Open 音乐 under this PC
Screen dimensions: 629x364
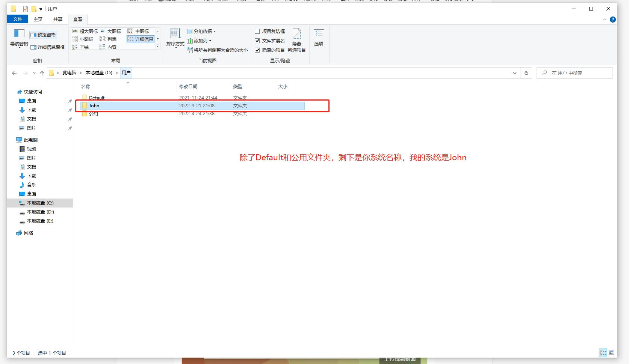pyautogui.click(x=32, y=185)
